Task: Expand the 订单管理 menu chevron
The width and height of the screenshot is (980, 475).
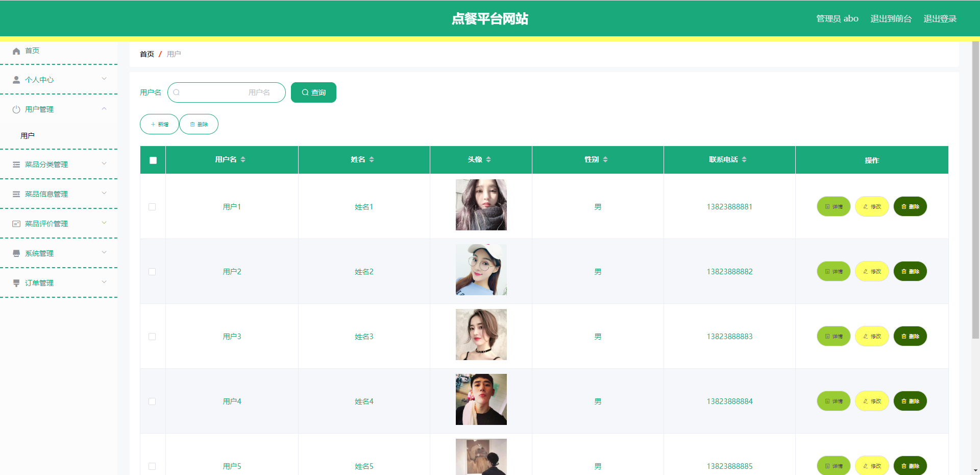Action: 104,282
